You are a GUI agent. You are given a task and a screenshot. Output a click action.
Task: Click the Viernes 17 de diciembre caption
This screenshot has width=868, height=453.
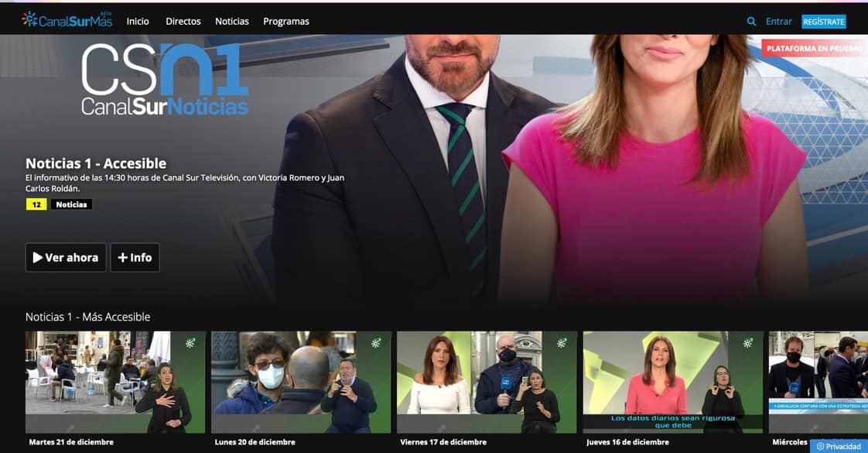point(443,442)
